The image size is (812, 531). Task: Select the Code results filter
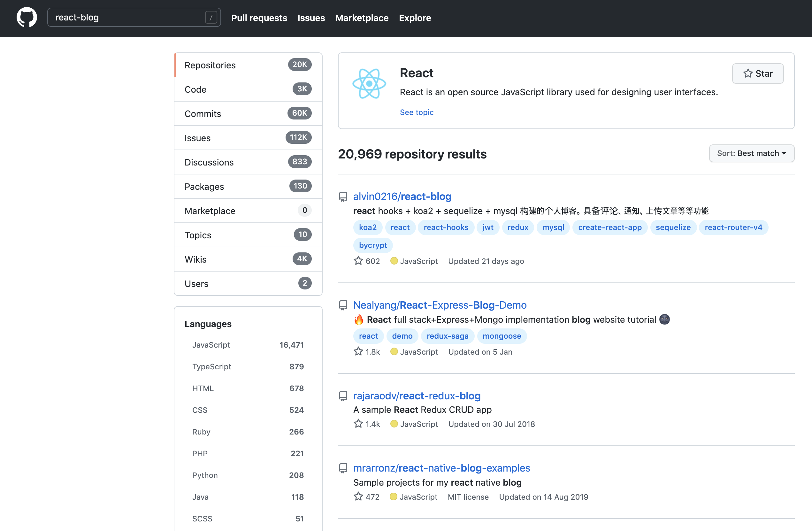click(x=248, y=89)
